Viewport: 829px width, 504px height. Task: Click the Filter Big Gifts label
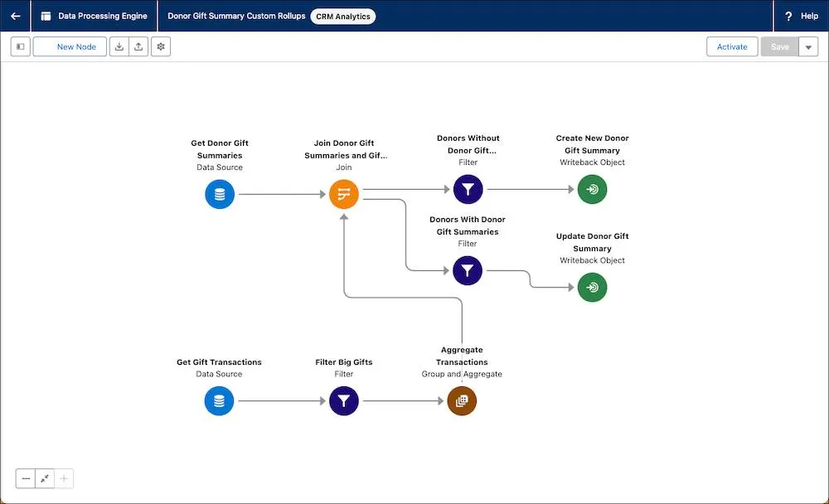click(344, 361)
